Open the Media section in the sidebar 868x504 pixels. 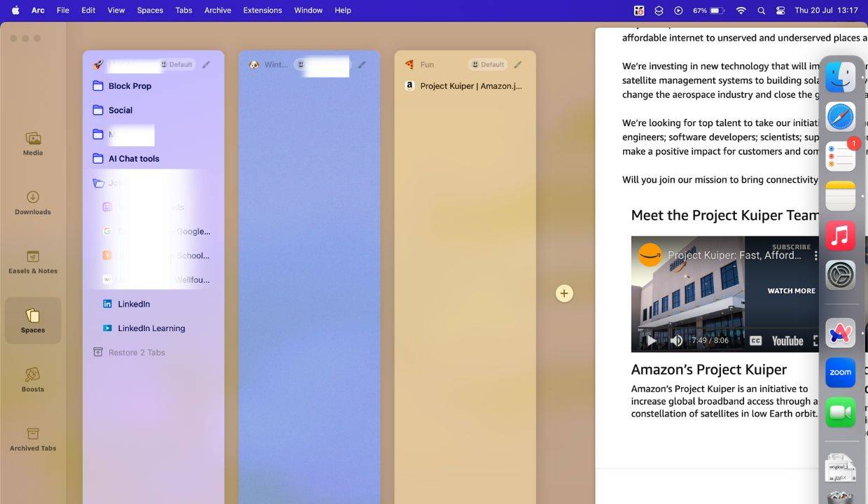click(32, 143)
